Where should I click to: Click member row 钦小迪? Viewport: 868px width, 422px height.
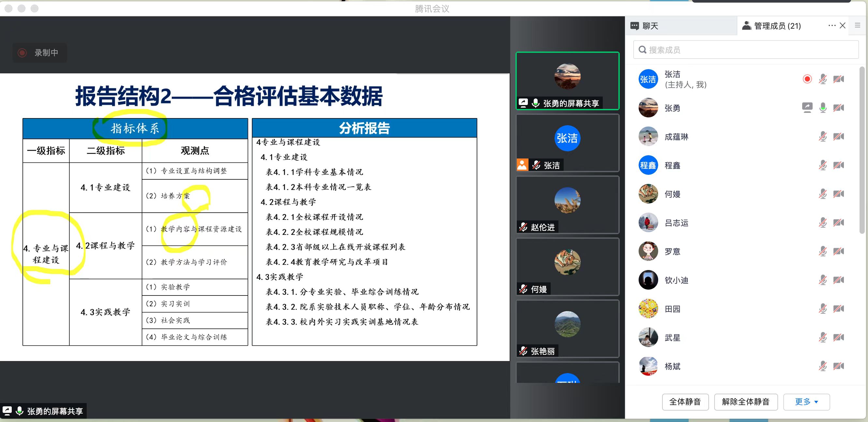click(741, 280)
